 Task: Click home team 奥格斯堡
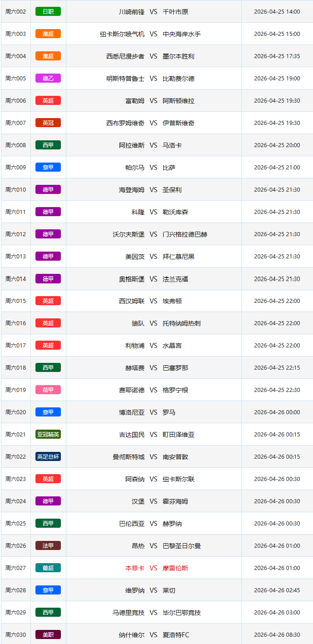coord(132,279)
